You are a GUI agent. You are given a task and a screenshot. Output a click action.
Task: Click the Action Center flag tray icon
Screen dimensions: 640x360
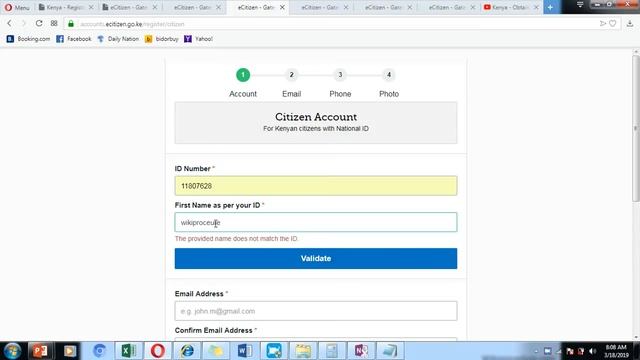point(570,351)
